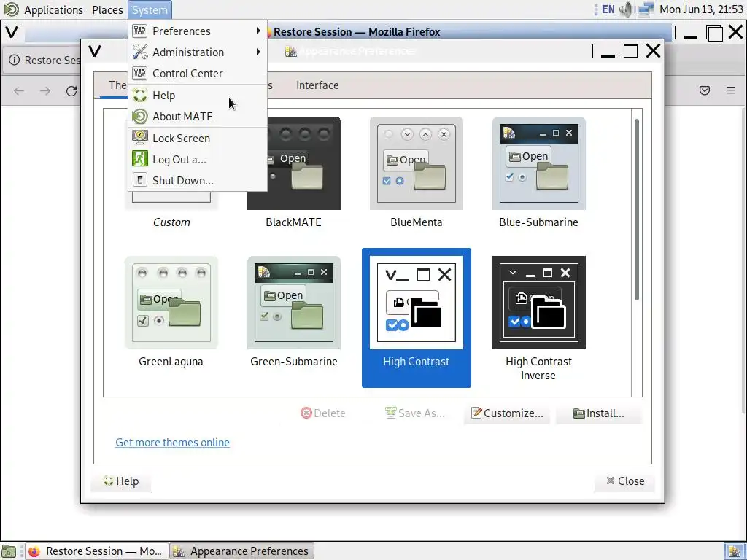Open the Applications menu

pyautogui.click(x=53, y=10)
